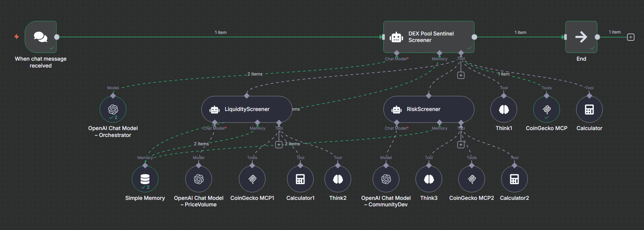This screenshot has height=230, width=644.
Task: Select the CoinGecko MCP node
Action: (546, 109)
